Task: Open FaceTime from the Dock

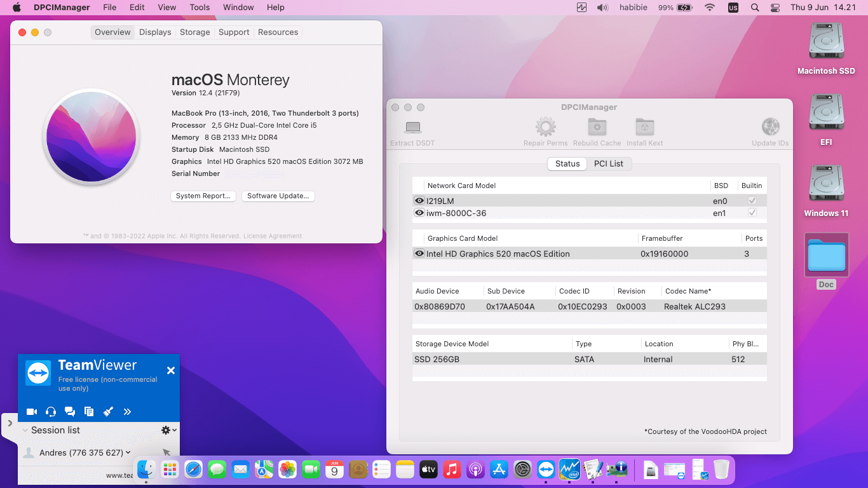Action: [x=311, y=470]
